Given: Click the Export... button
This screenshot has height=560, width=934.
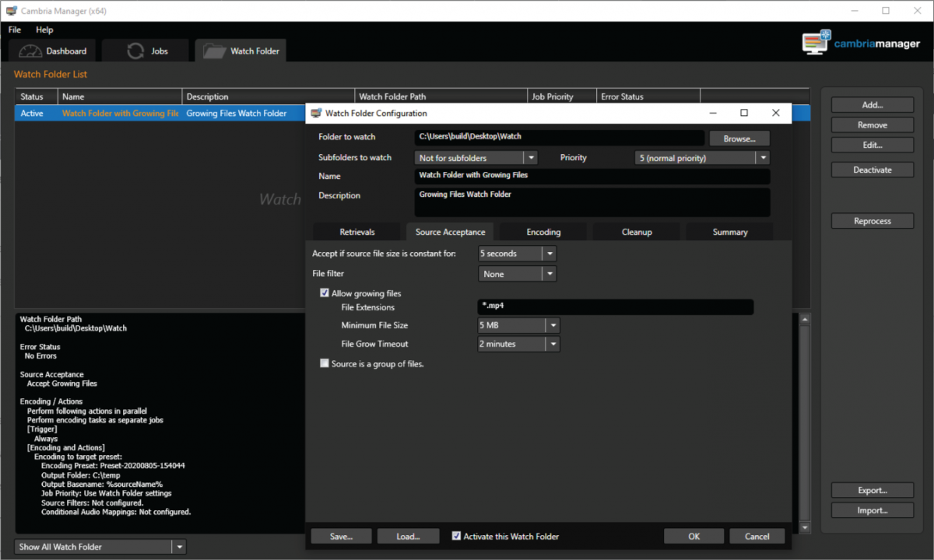Looking at the screenshot, I should click(x=873, y=490).
